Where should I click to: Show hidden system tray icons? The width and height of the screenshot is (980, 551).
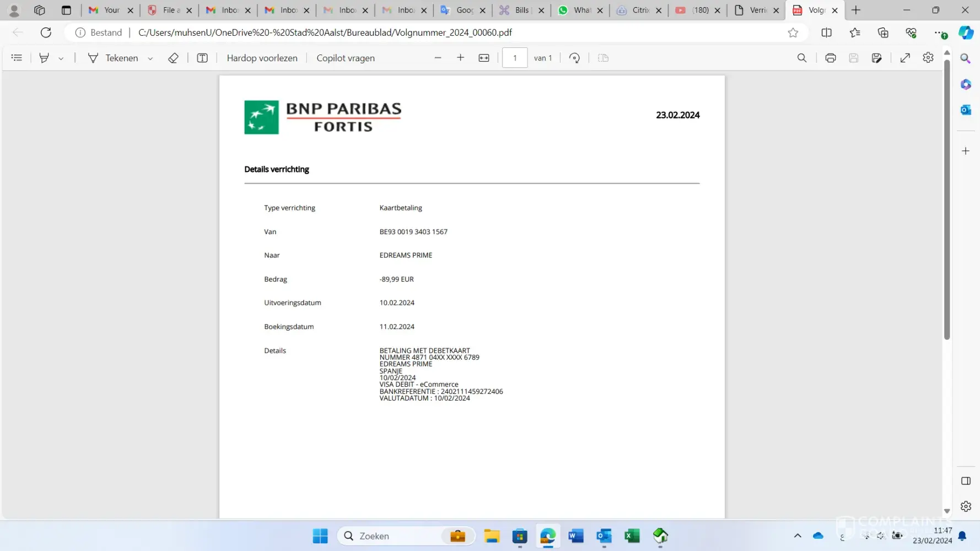(x=798, y=536)
